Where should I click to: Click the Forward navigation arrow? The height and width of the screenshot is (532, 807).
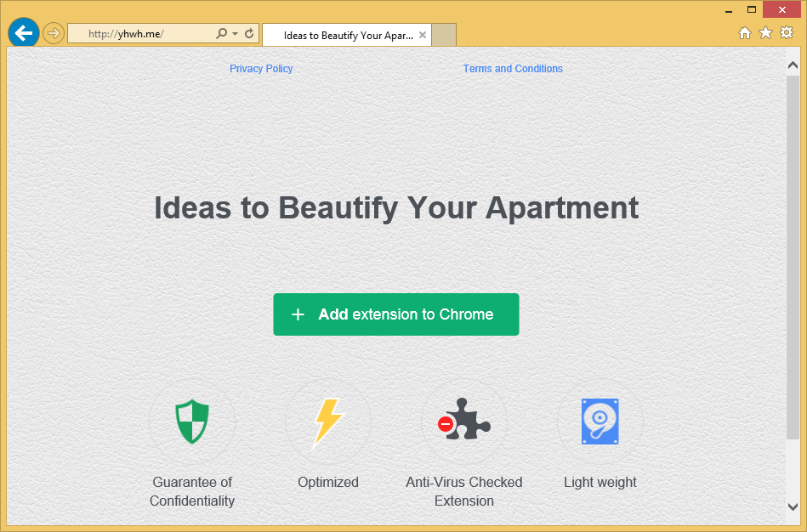(54, 34)
